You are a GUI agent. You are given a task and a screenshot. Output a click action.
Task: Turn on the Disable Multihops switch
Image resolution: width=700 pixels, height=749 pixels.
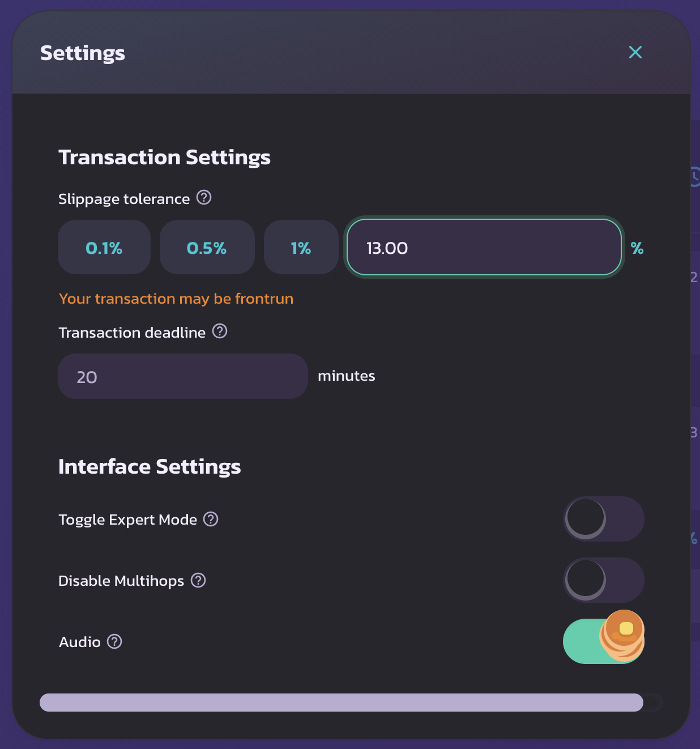coord(604,580)
